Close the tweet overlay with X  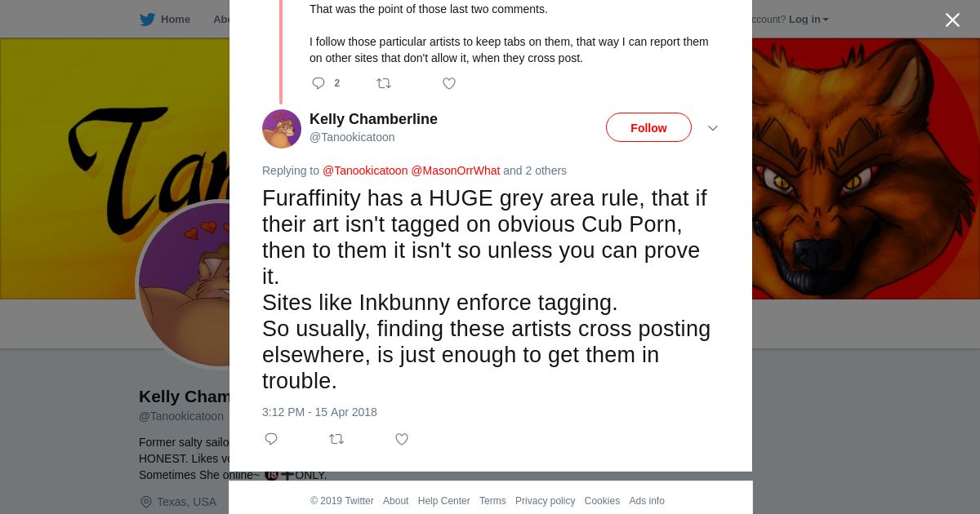click(952, 20)
